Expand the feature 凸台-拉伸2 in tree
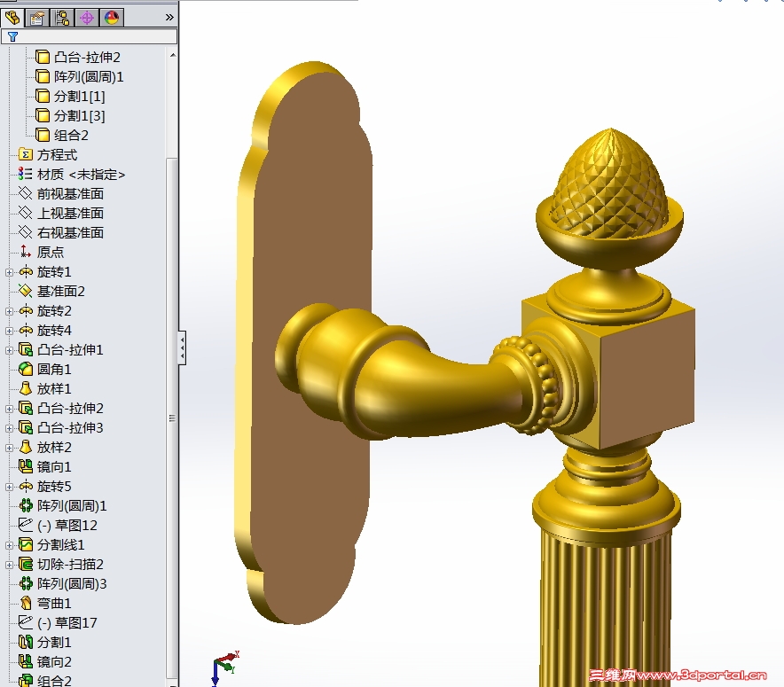The width and height of the screenshot is (784, 687). point(9,409)
